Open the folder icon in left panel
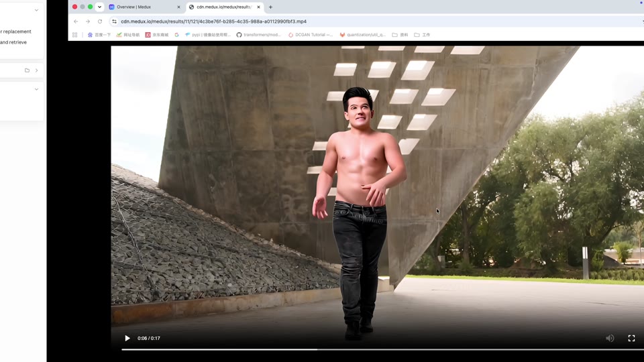 pyautogui.click(x=27, y=70)
